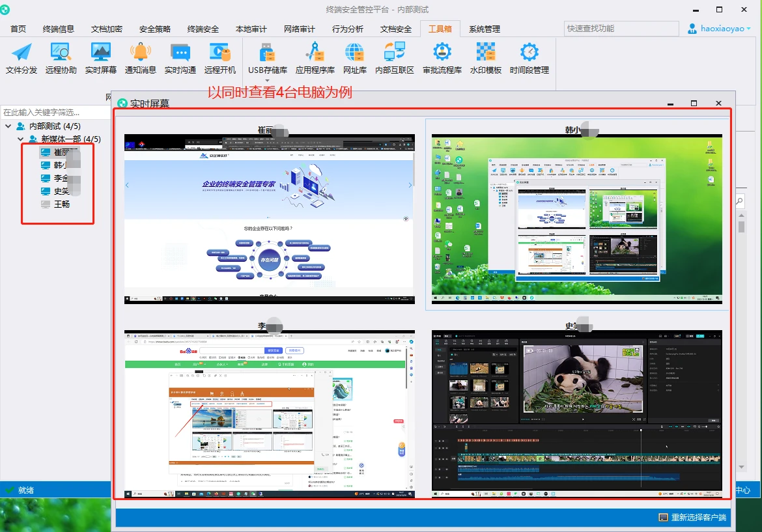
Task: Click the 就绪 status bar text
Action: (26, 490)
